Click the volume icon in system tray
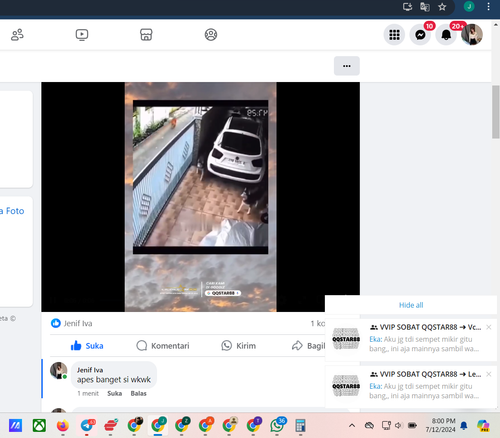This screenshot has width=500, height=438. click(398, 425)
